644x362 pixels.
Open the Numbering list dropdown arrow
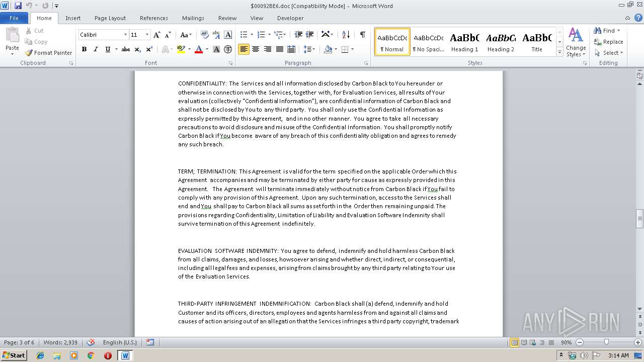point(269,35)
